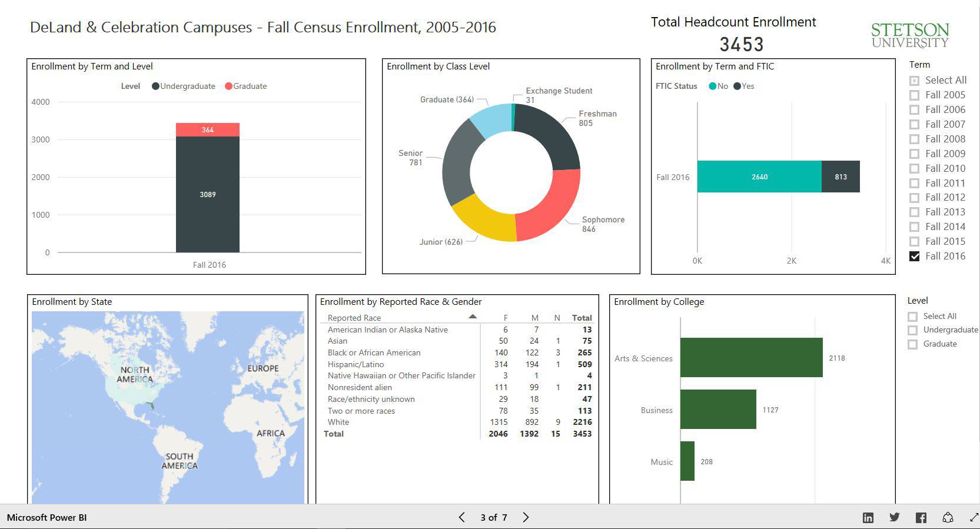Open the page indicator '3 of 7'
Image resolution: width=980 pixels, height=529 pixels.
point(493,518)
